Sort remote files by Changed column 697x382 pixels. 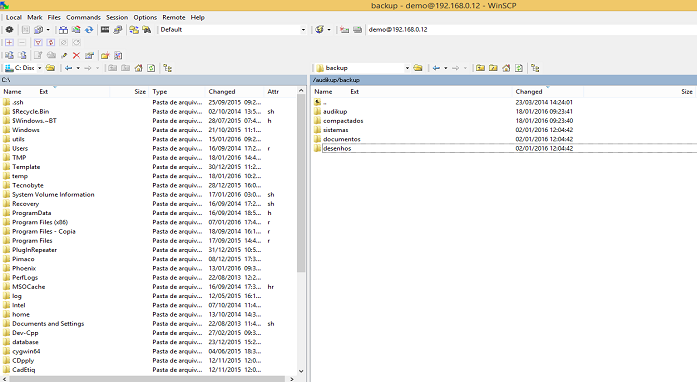click(548, 92)
